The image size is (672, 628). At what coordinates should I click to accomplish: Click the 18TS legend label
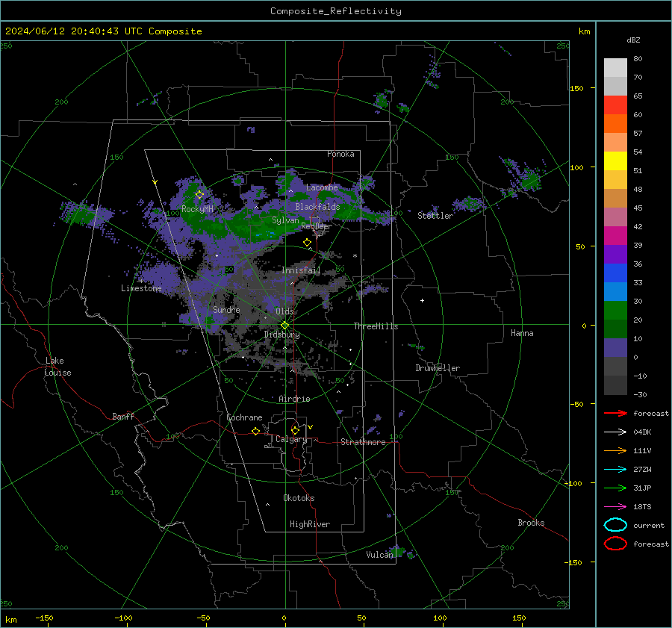[642, 507]
